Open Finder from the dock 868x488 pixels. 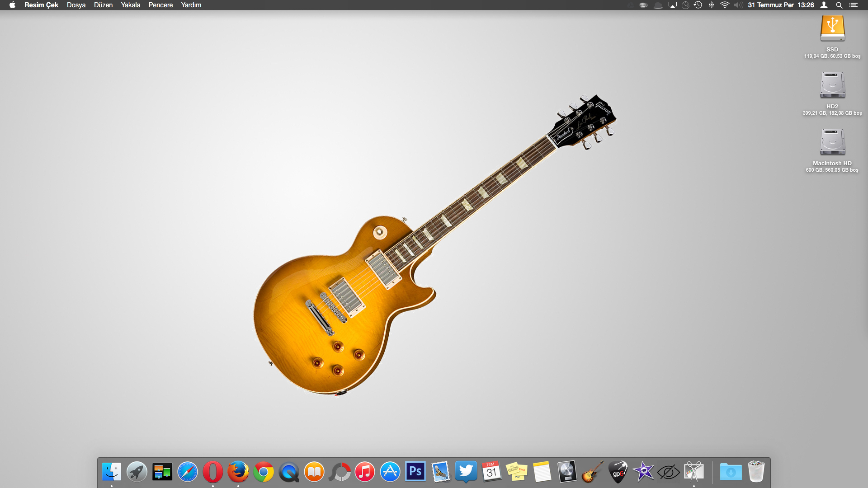coord(111,472)
